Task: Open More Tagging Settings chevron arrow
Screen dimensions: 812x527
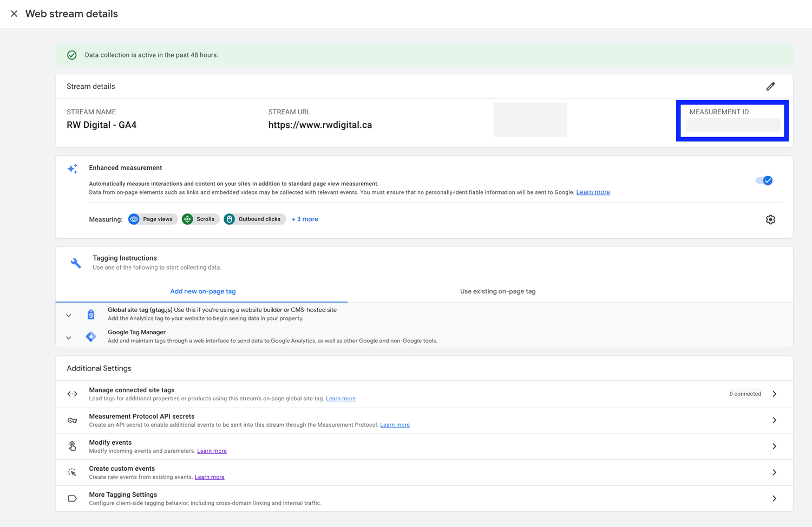Action: click(x=775, y=498)
